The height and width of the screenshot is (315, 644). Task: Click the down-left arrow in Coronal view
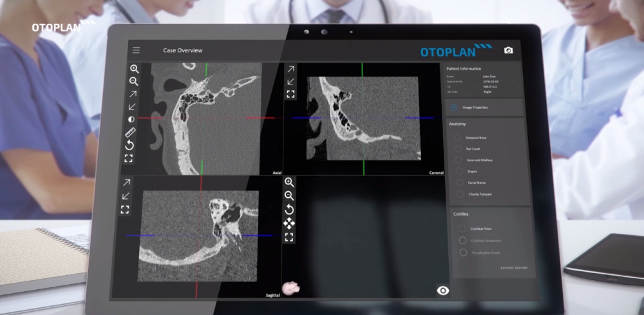[291, 81]
